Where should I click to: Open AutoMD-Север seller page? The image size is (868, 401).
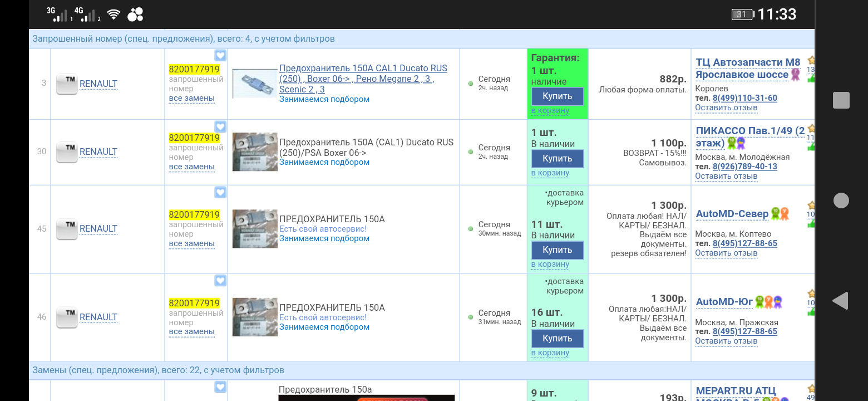click(732, 214)
